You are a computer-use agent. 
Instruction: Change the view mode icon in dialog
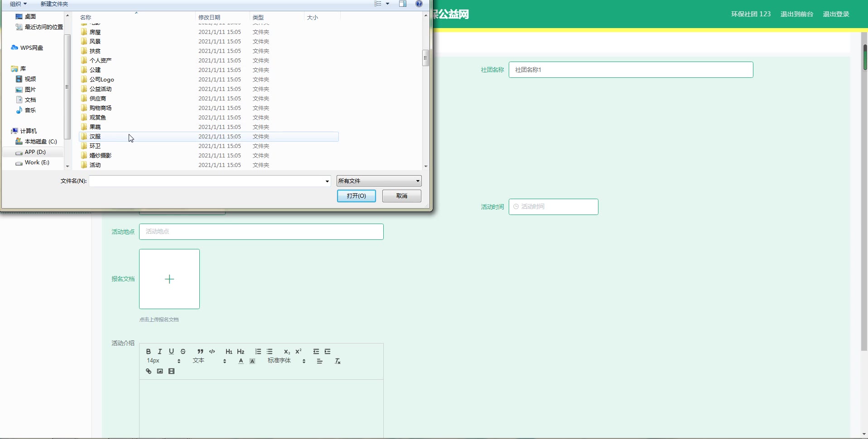tap(378, 4)
